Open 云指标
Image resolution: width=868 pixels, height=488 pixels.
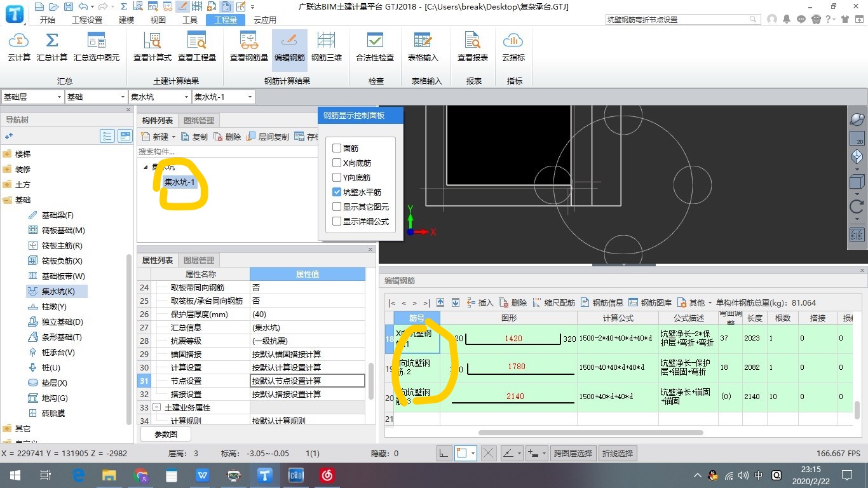click(513, 48)
